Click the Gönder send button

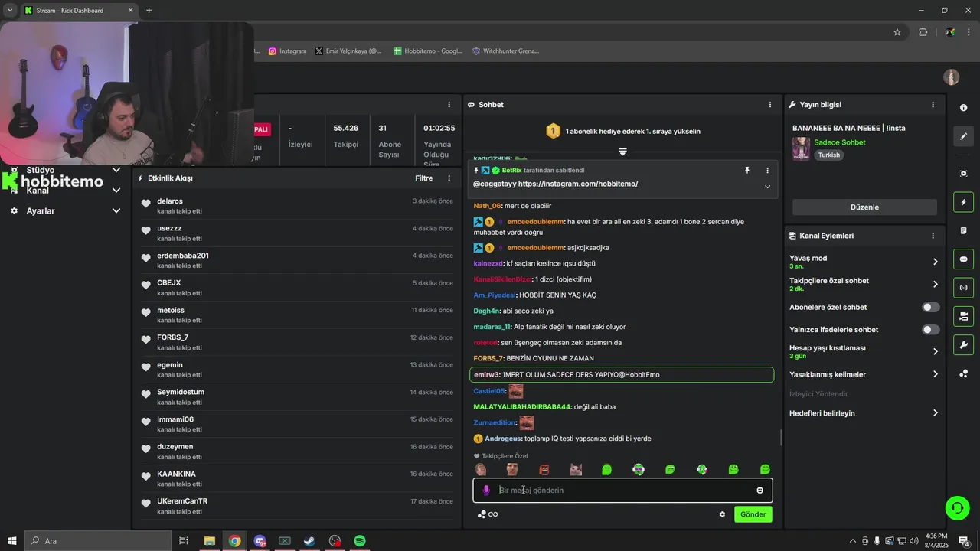pyautogui.click(x=753, y=514)
